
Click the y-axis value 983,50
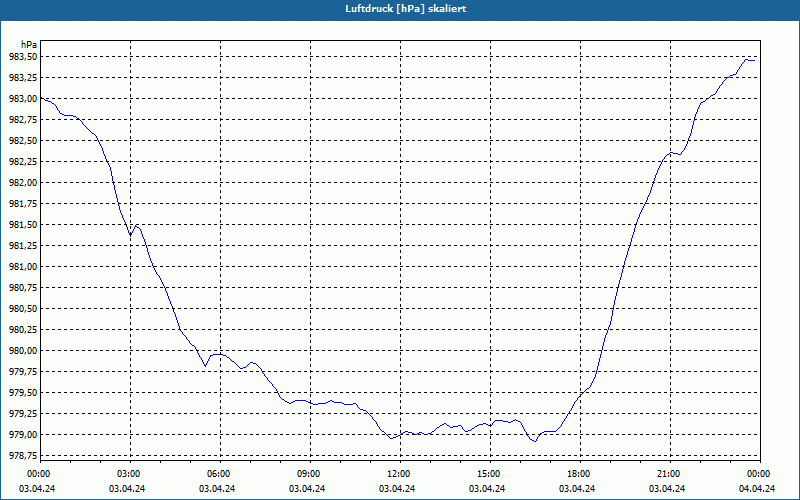pyautogui.click(x=23, y=57)
